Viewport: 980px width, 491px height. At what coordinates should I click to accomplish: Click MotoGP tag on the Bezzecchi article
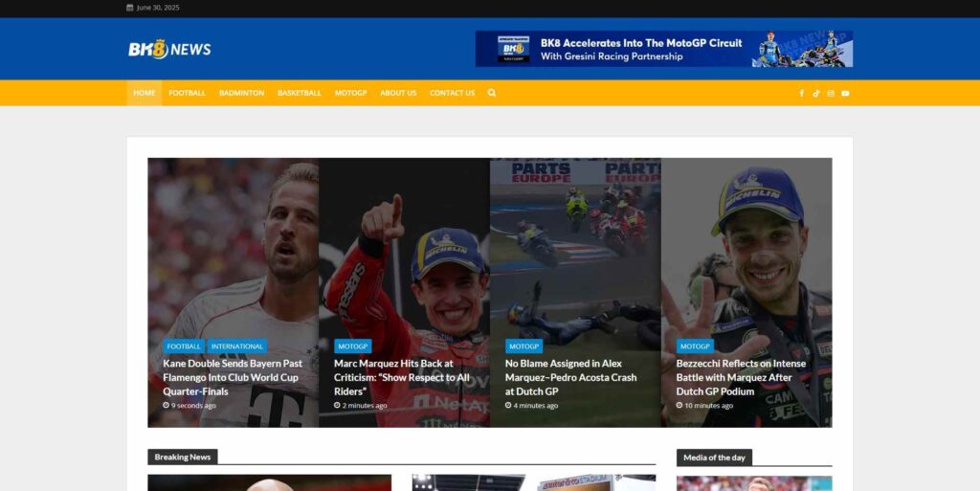click(695, 346)
